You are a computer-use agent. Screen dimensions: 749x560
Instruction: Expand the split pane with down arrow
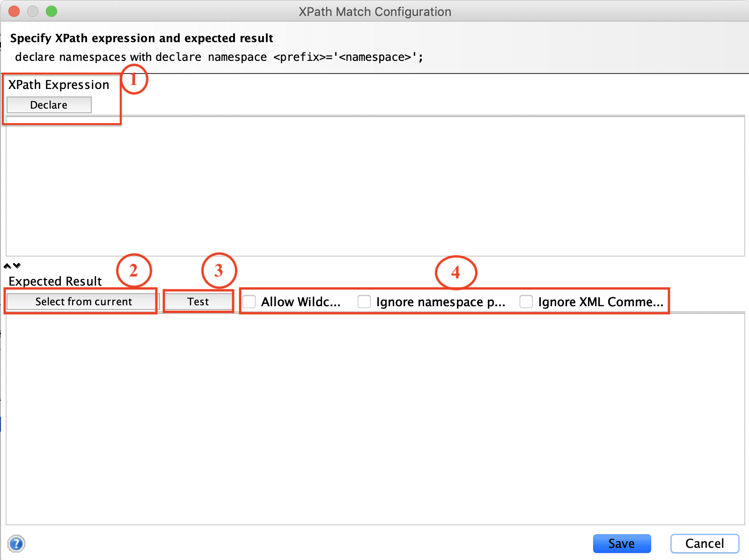(17, 266)
